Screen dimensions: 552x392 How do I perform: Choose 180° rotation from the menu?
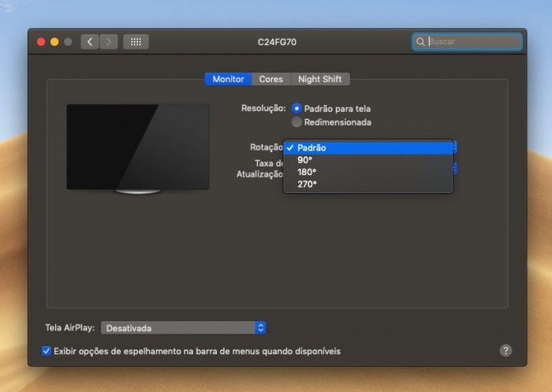(x=368, y=172)
